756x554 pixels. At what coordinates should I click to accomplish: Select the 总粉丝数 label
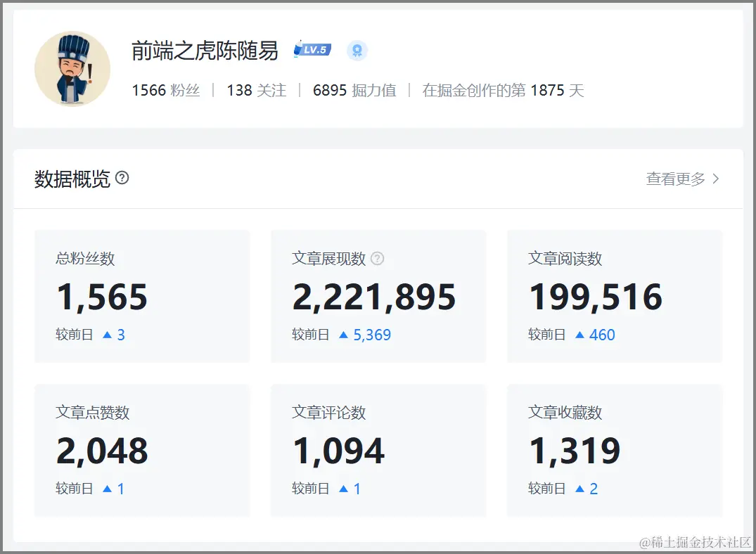[85, 259]
